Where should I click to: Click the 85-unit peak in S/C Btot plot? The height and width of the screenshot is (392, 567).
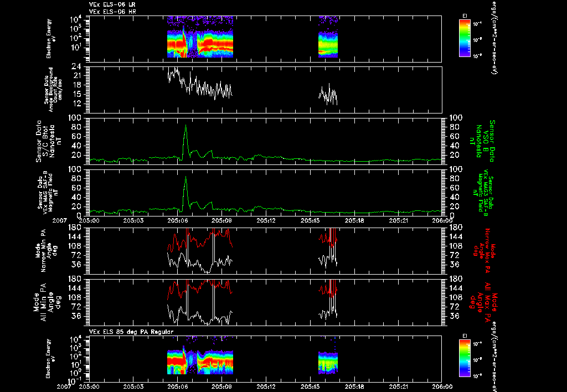[x=186, y=126]
